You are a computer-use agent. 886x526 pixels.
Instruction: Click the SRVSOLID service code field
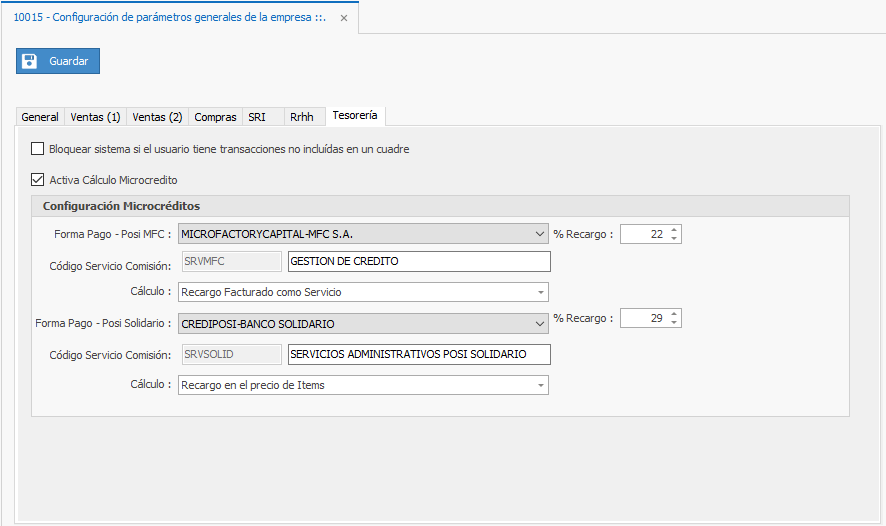coord(231,355)
